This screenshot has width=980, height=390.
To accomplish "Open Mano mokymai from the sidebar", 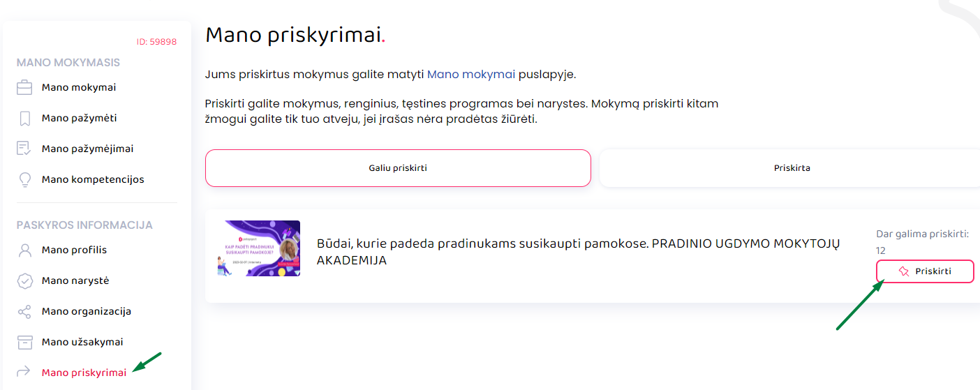I will (79, 88).
